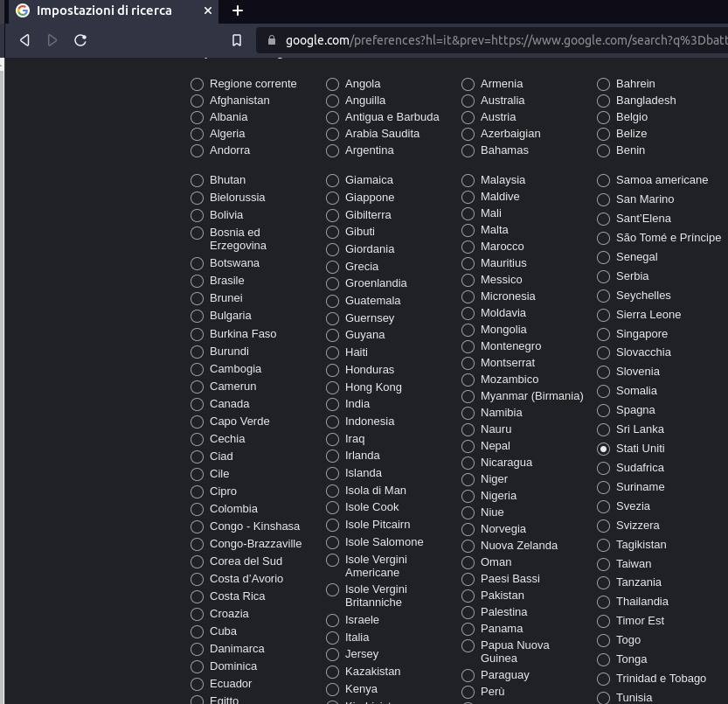Choose Nuova Zelanda as region
This screenshot has height=704, width=728.
468,546
